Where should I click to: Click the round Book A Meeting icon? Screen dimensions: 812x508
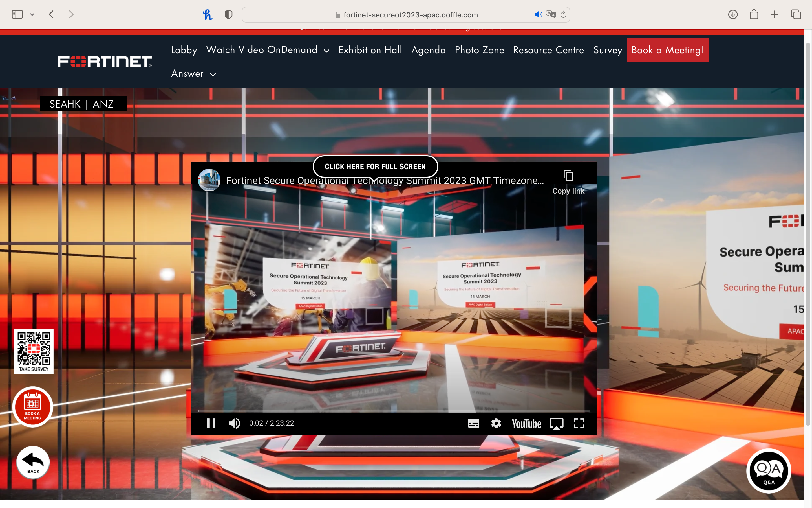32,406
